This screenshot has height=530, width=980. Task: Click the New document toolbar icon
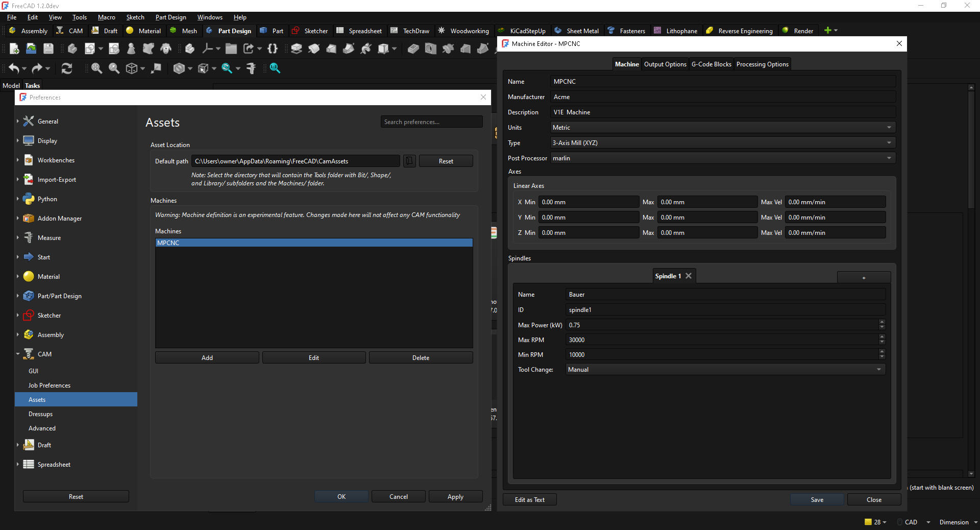click(14, 49)
